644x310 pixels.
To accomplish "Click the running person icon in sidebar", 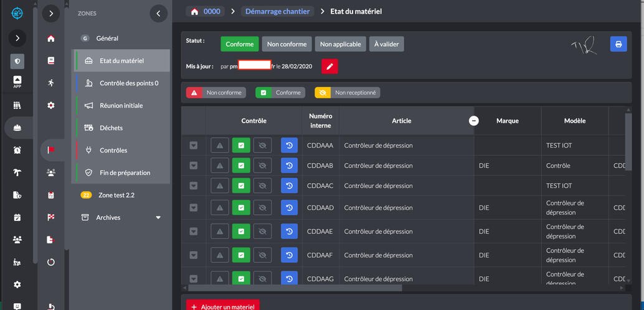I will click(x=51, y=83).
